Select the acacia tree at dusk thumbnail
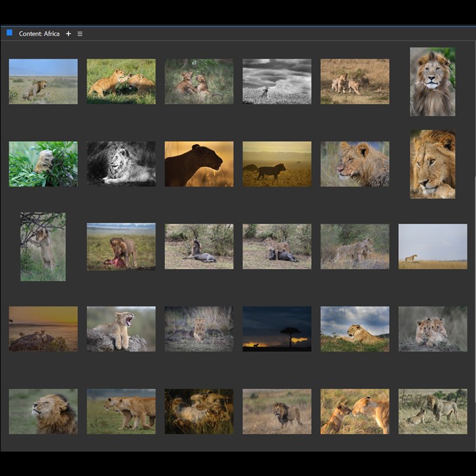Viewport: 476px width, 476px height. coord(276,328)
